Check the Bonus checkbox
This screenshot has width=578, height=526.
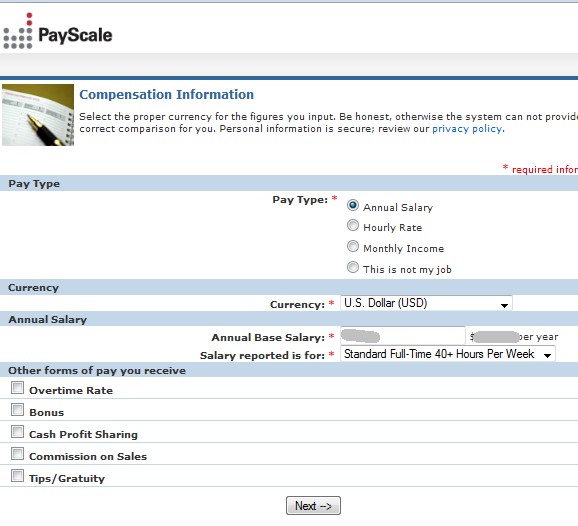click(17, 410)
